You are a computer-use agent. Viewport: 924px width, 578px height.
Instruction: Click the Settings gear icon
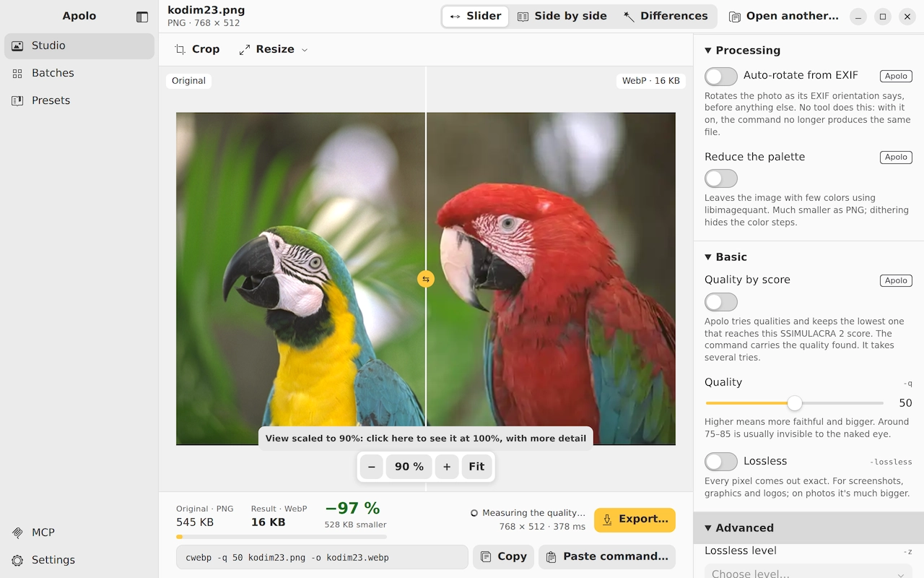17,560
